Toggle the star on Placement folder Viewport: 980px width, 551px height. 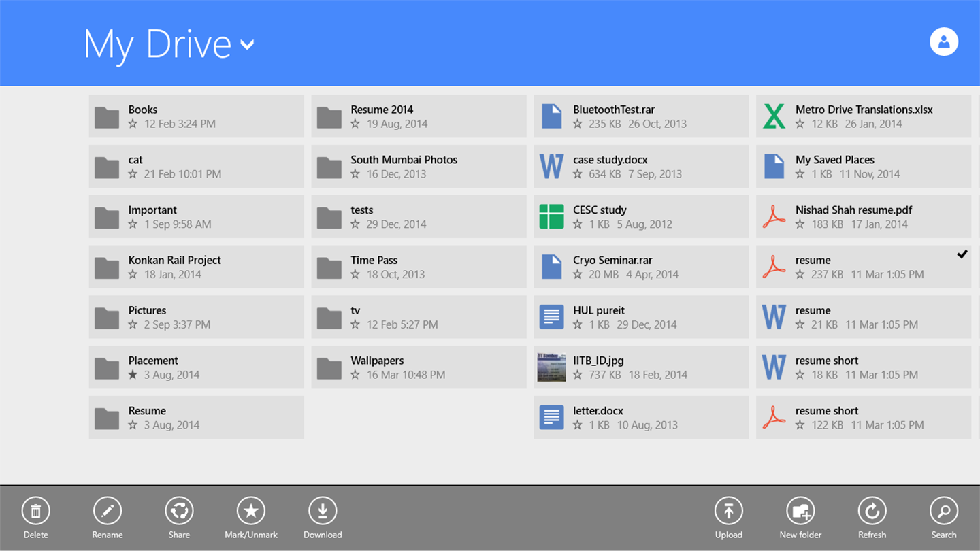coord(133,375)
